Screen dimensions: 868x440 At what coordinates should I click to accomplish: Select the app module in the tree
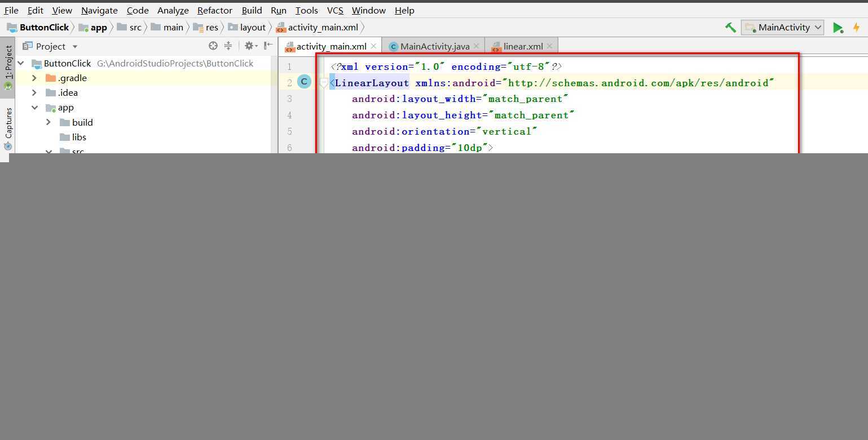point(65,107)
